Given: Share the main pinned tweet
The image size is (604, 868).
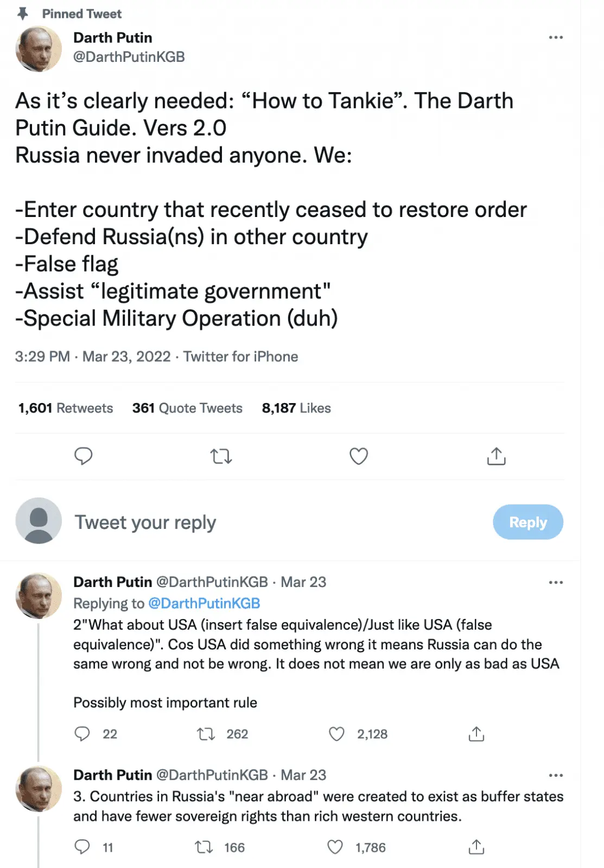Looking at the screenshot, I should [x=496, y=456].
